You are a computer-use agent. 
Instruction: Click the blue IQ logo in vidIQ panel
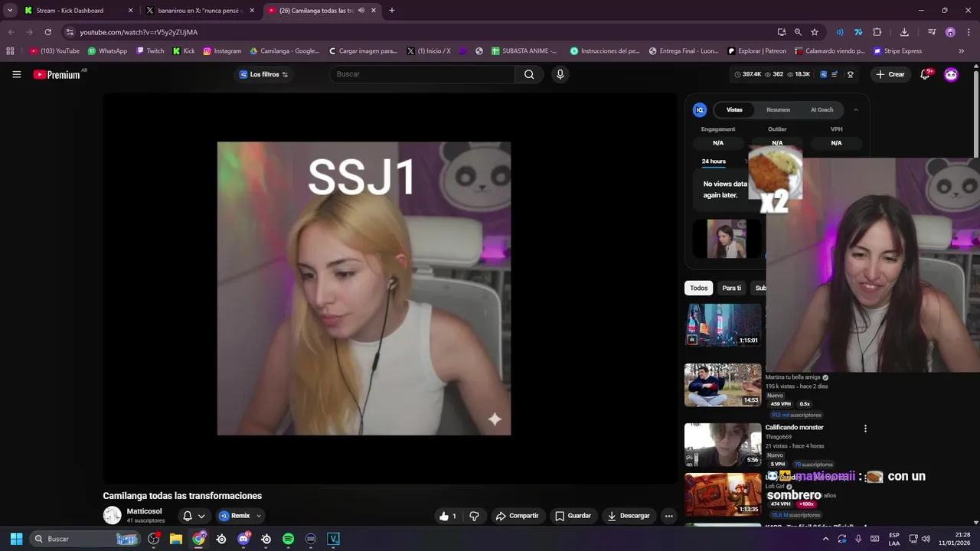700,110
